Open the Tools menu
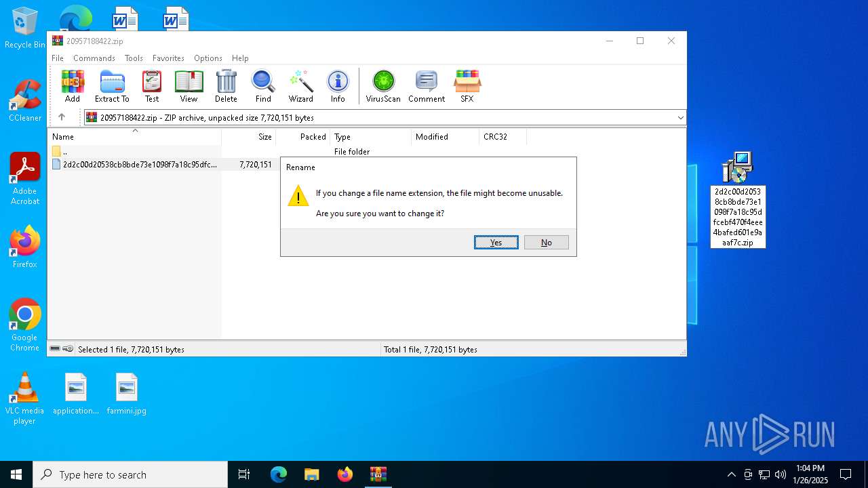The height and width of the screenshot is (488, 868). pos(134,58)
